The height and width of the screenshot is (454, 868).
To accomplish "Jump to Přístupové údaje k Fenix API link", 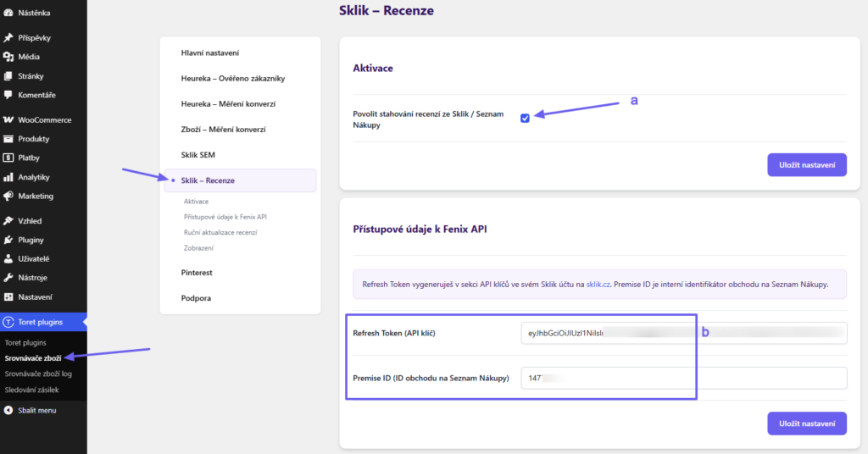I will pyautogui.click(x=225, y=217).
